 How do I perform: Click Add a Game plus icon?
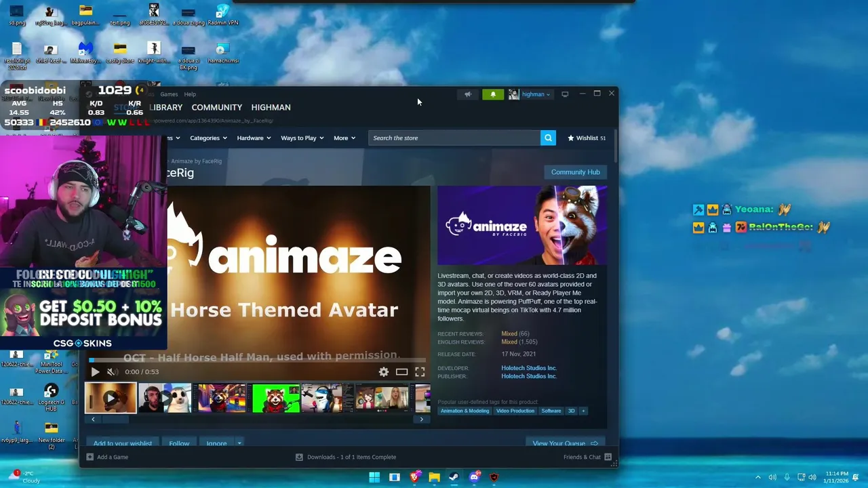point(90,457)
